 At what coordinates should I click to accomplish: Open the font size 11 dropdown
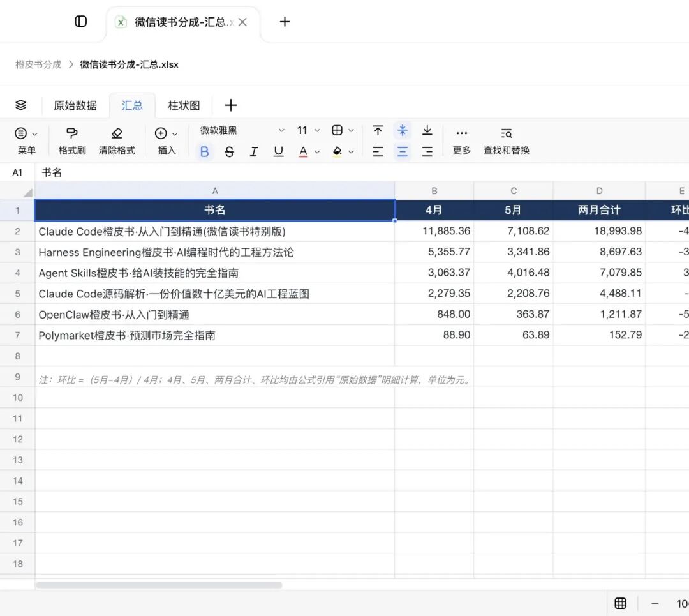pyautogui.click(x=309, y=130)
